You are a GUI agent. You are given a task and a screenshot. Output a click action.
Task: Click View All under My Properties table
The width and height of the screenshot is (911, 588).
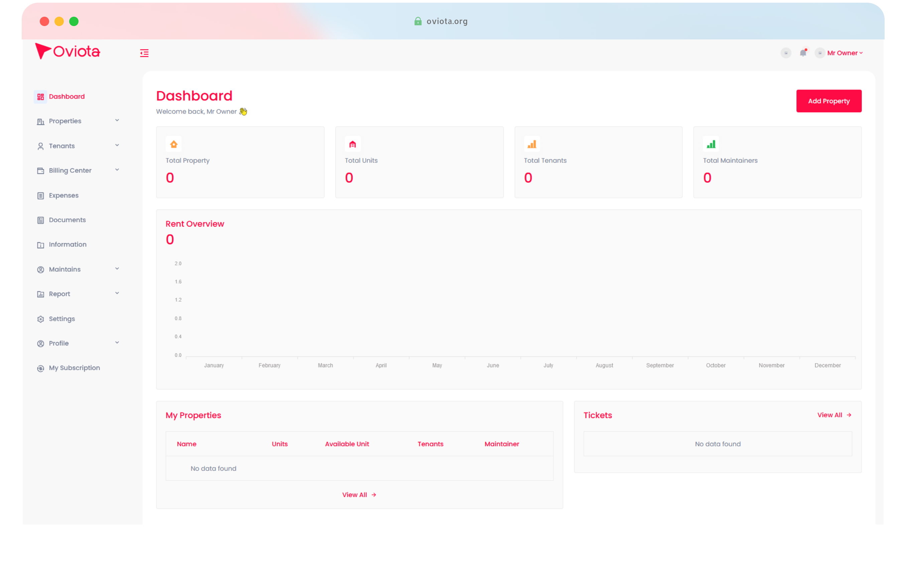[x=359, y=495]
